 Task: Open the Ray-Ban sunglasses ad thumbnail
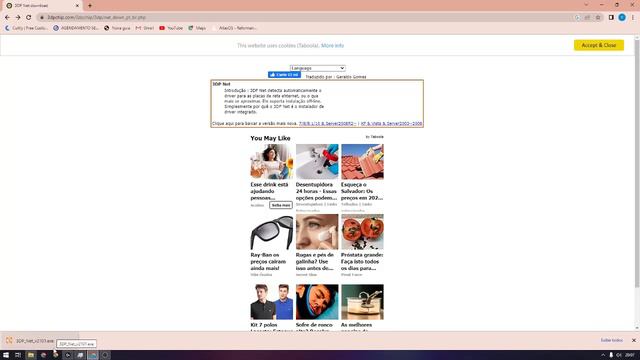271,232
